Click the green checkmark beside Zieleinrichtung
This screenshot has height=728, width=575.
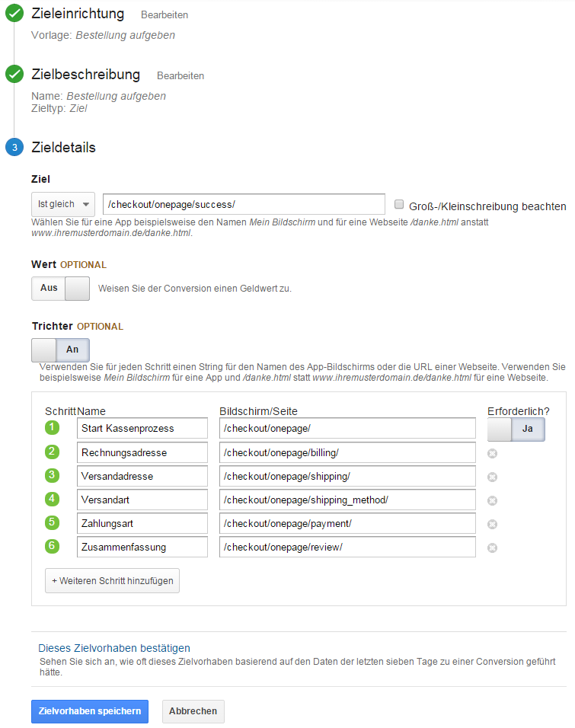tap(14, 14)
